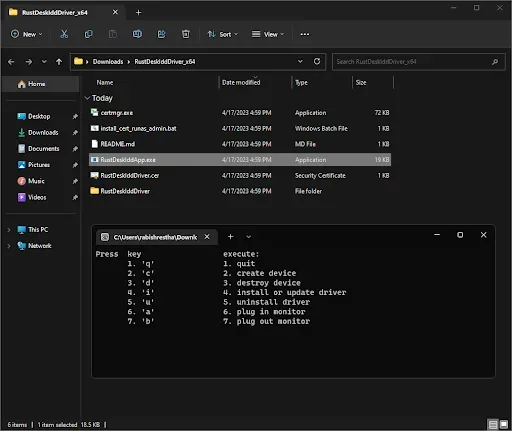This screenshot has height=431, width=512.
Task: Click the Delete trash icon
Action: coord(186,34)
